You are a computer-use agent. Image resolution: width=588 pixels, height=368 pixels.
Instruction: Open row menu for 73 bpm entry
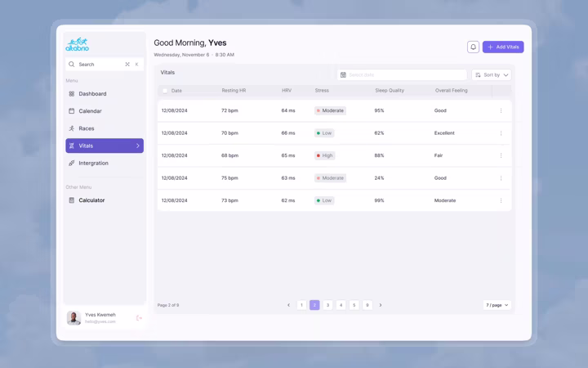click(x=501, y=200)
